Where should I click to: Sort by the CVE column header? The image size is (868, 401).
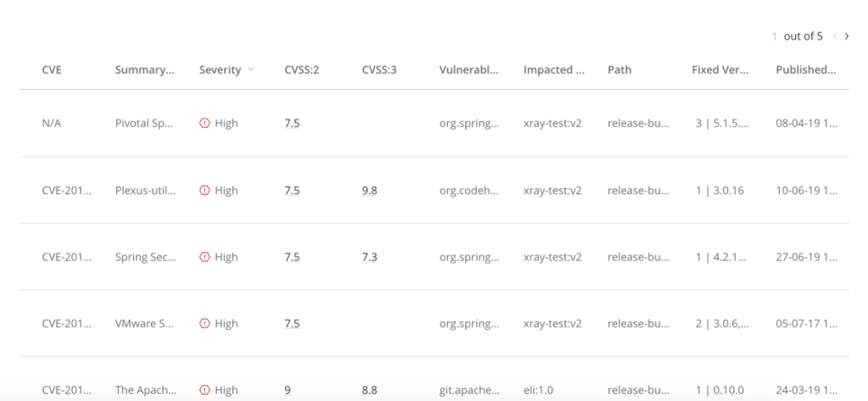click(51, 70)
